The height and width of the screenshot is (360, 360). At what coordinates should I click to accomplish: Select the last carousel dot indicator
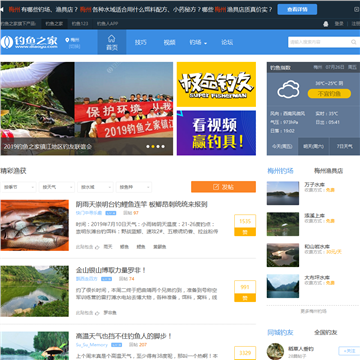click(x=163, y=146)
